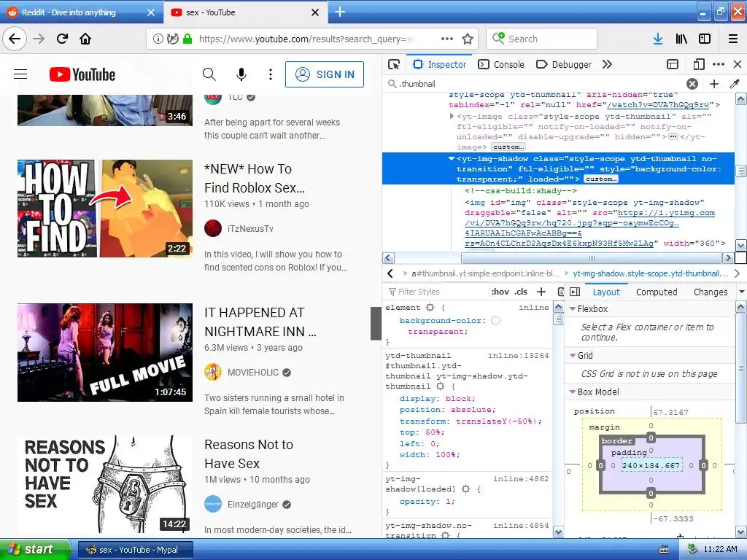Select the Mypal taskbar button
The height and width of the screenshot is (560, 747).
pyautogui.click(x=135, y=550)
